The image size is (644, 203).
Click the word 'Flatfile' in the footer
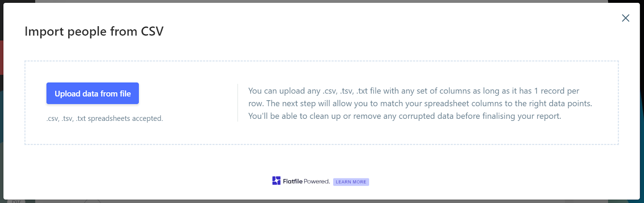[x=293, y=181]
